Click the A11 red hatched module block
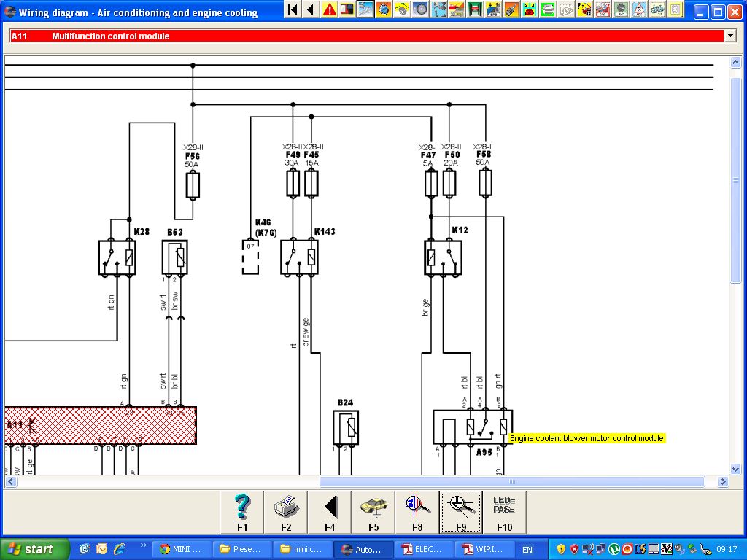Screen dimensions: 747x560 (100, 425)
